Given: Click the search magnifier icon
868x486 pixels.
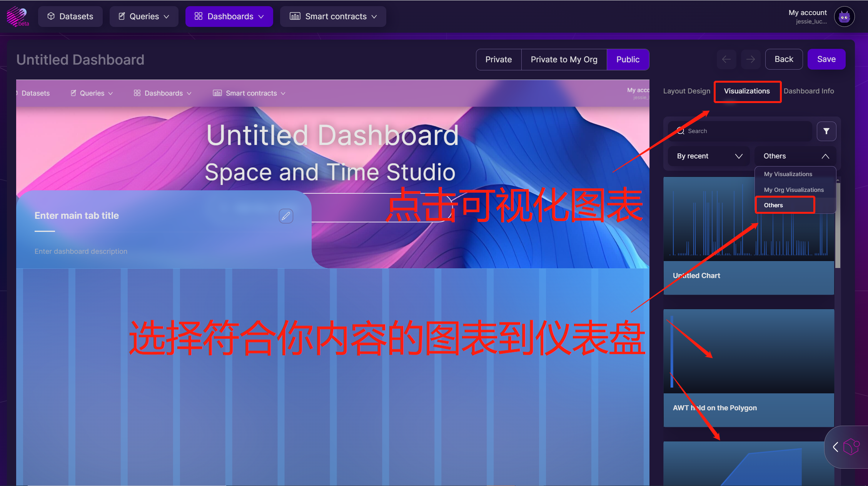Looking at the screenshot, I should point(681,131).
